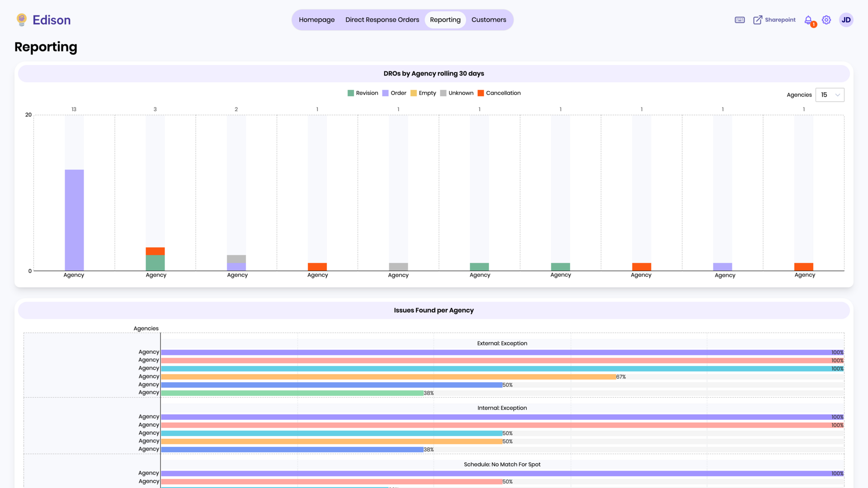Viewport: 868px width, 488px height.
Task: Open the settings gear icon
Action: pos(826,20)
